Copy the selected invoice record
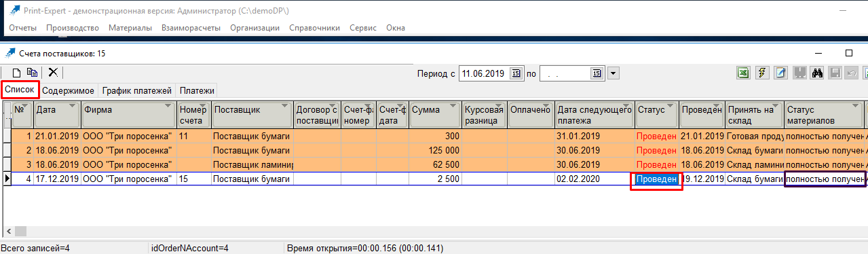 pos(32,73)
